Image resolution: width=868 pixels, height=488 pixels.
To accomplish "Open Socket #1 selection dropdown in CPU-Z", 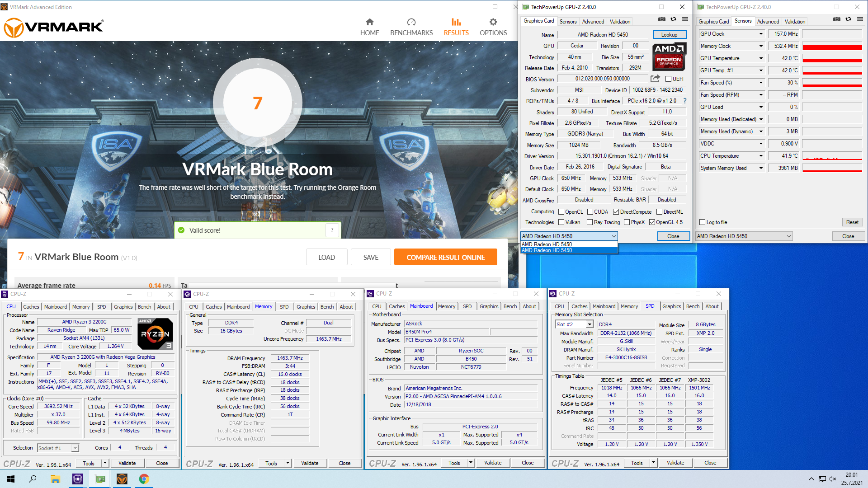I will click(75, 448).
